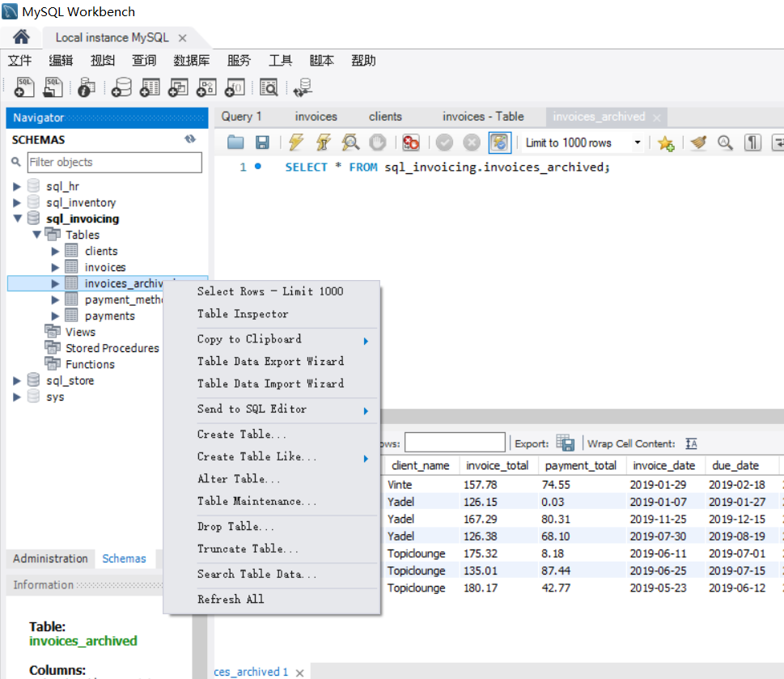Screen dimensions: 784x679
Task: Open the schema inspector info icon
Action: point(87,87)
